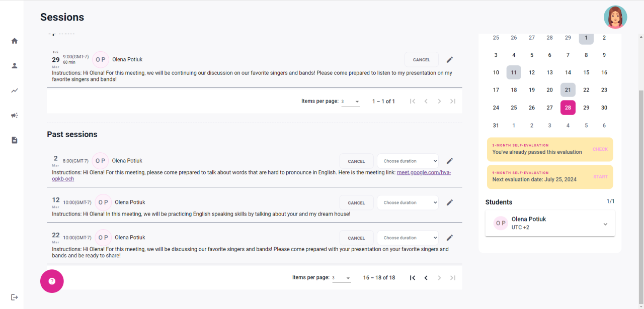Choose duration for March 22 session

point(408,238)
